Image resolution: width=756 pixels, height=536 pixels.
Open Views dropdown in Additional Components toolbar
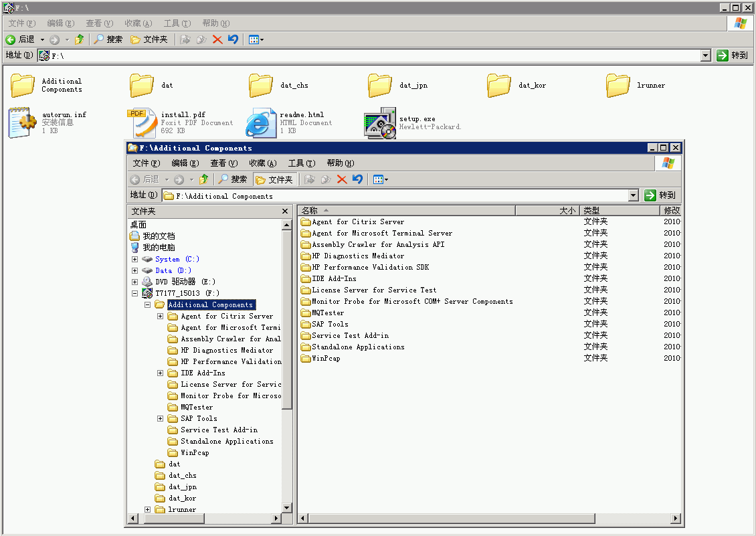[381, 179]
